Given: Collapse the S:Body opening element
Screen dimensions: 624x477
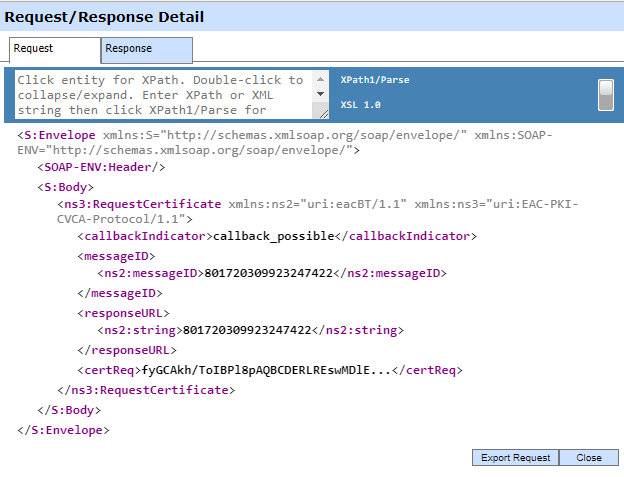Looking at the screenshot, I should click(65, 186).
